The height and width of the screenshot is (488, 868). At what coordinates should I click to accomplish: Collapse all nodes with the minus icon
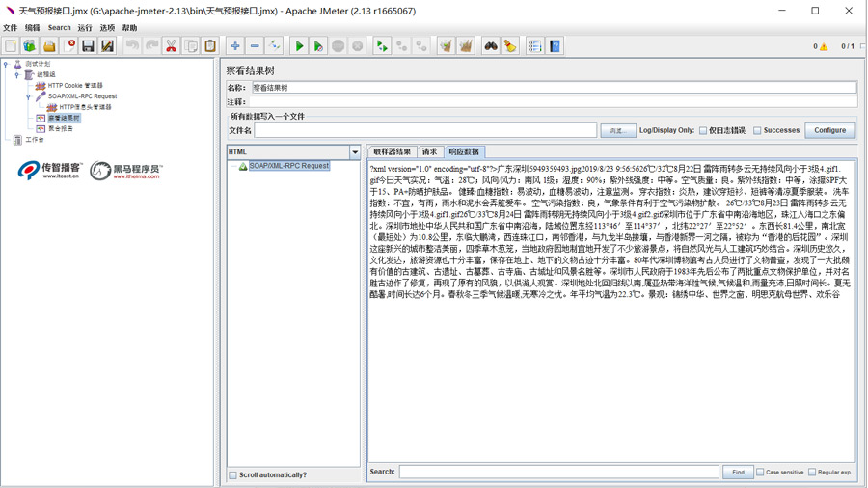tap(255, 46)
